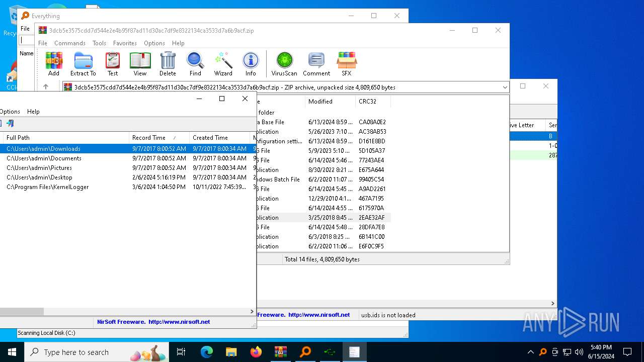Image resolution: width=644 pixels, height=362 pixels.
Task: Show archive Info
Action: (251, 64)
